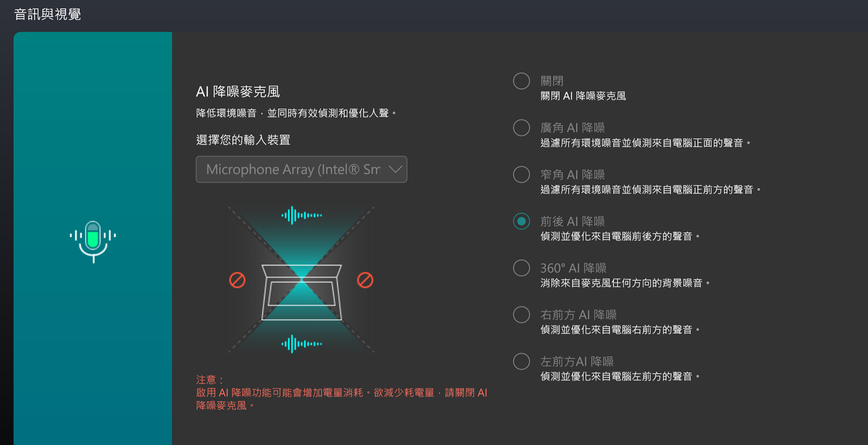Open the Microphone Array input device dropdown
Image resolution: width=868 pixels, height=445 pixels.
(293, 170)
